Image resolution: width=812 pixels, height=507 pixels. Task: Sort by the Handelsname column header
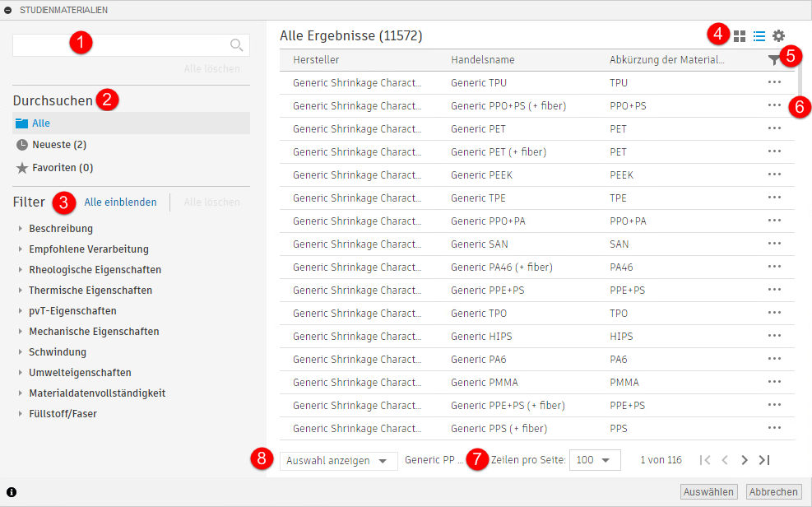(483, 60)
